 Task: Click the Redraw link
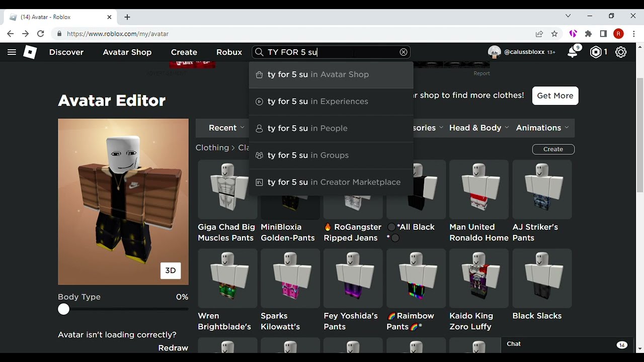[173, 348]
